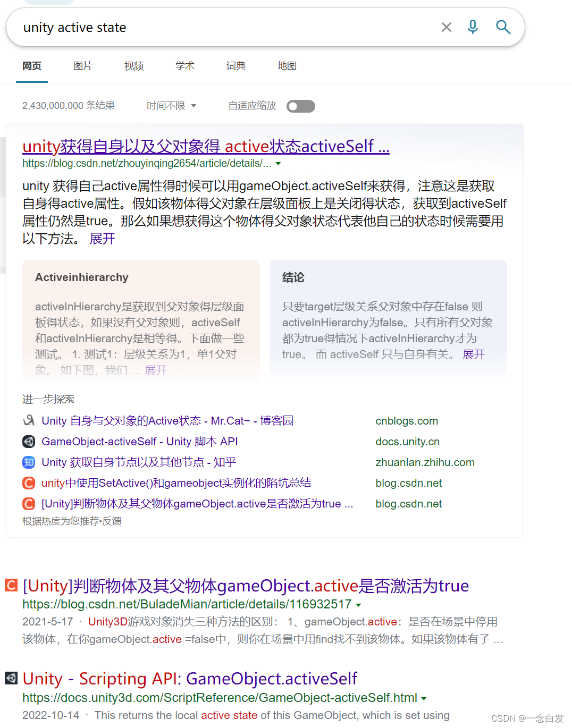Open the unity获得自身以及父对象得 active状态 result
Viewport: 572px width, 728px height.
(x=206, y=146)
